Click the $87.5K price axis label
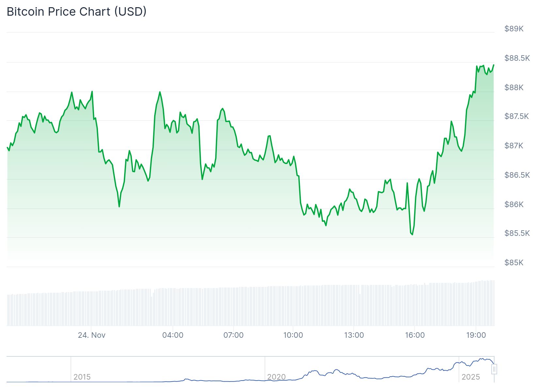Image resolution: width=537 pixels, height=392 pixels. point(516,116)
